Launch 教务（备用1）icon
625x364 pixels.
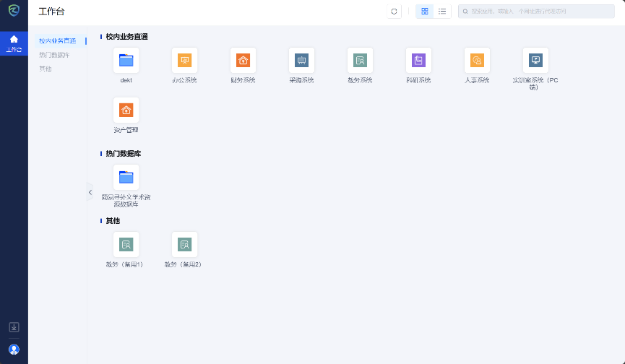click(x=126, y=245)
